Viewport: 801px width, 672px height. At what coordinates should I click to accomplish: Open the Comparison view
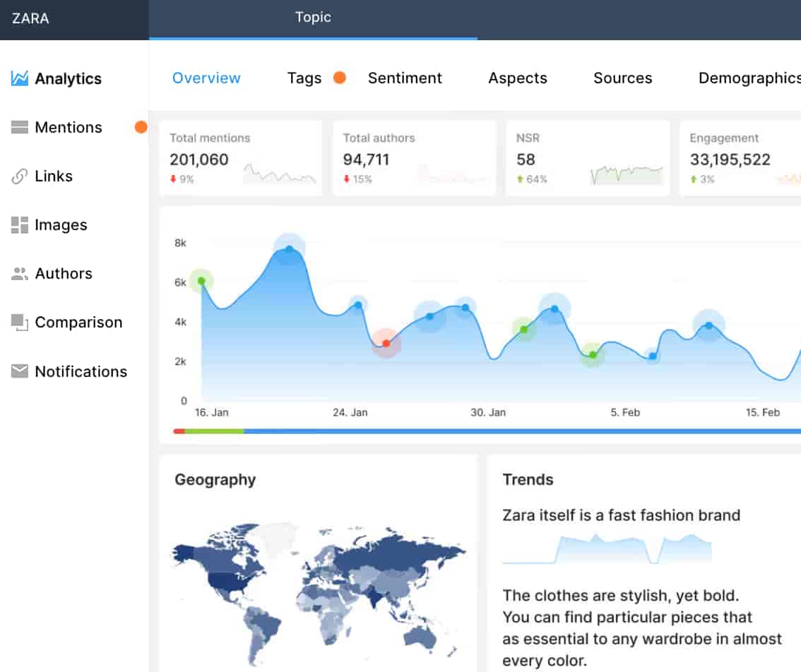[x=78, y=322]
